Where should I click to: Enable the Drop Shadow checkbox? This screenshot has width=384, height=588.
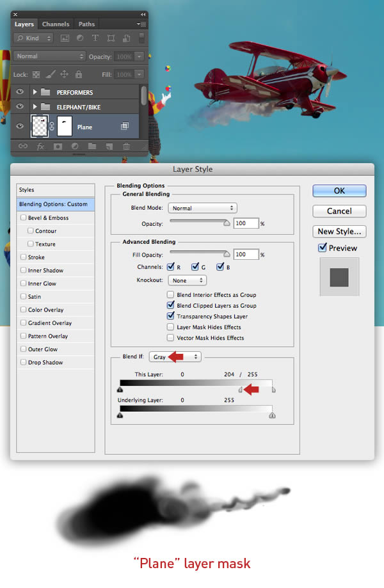coord(23,362)
